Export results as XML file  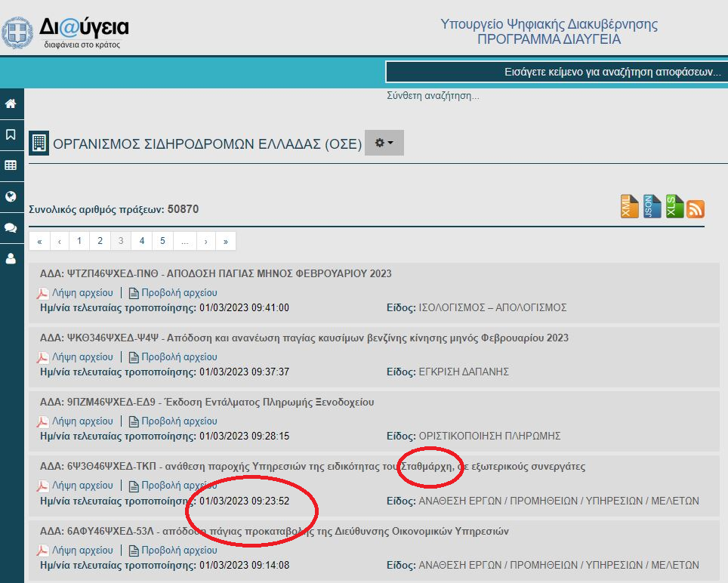pos(630,206)
